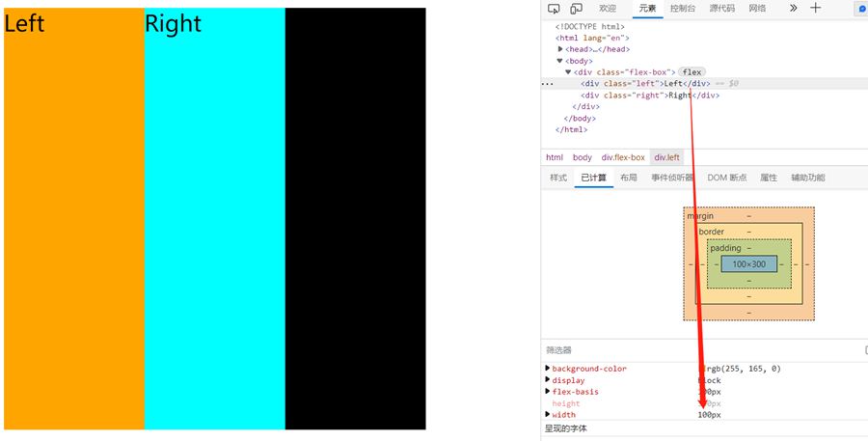The width and height of the screenshot is (868, 441).
Task: Click the plus icon to add tool
Action: [815, 8]
